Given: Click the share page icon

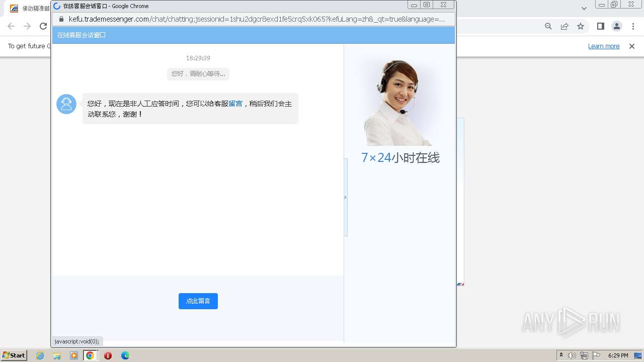Looking at the screenshot, I should pyautogui.click(x=565, y=26).
